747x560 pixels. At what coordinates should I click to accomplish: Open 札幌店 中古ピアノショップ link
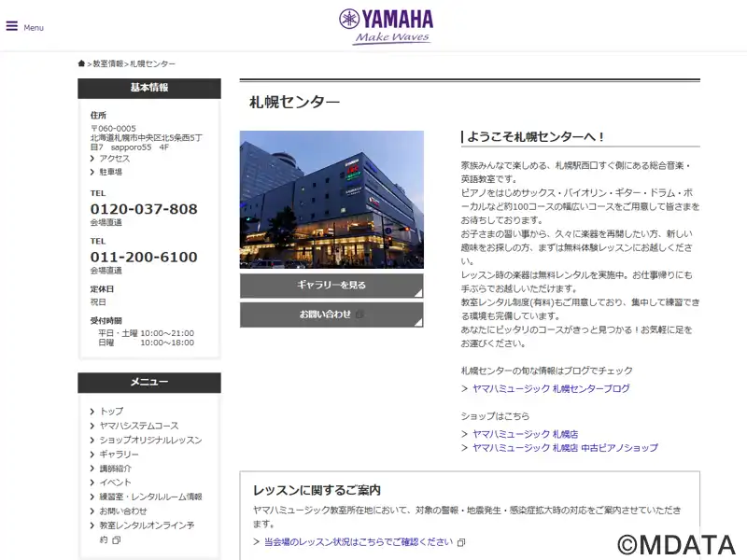point(565,448)
